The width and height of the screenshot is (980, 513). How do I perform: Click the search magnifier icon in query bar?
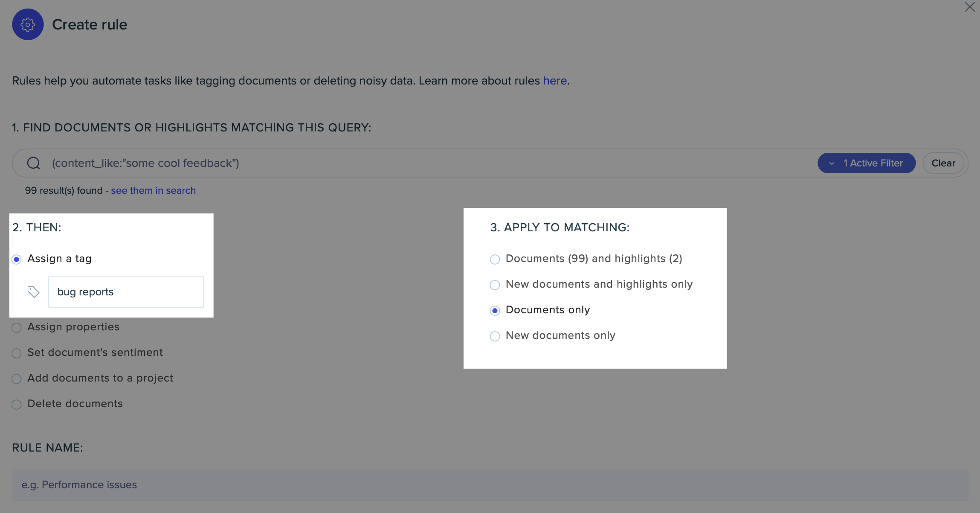34,163
